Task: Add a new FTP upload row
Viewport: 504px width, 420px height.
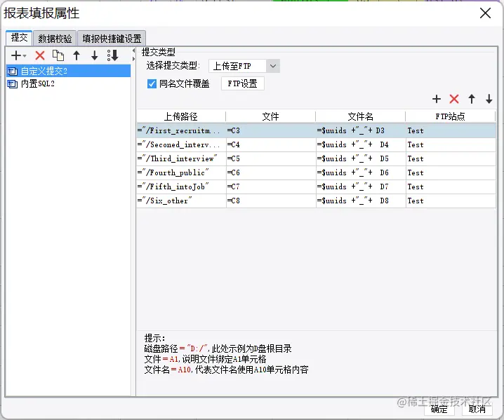Action: [437, 99]
